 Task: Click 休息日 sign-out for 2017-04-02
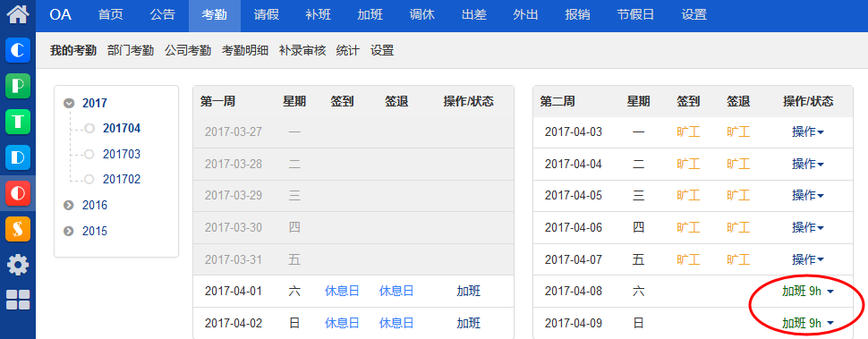pyautogui.click(x=396, y=323)
